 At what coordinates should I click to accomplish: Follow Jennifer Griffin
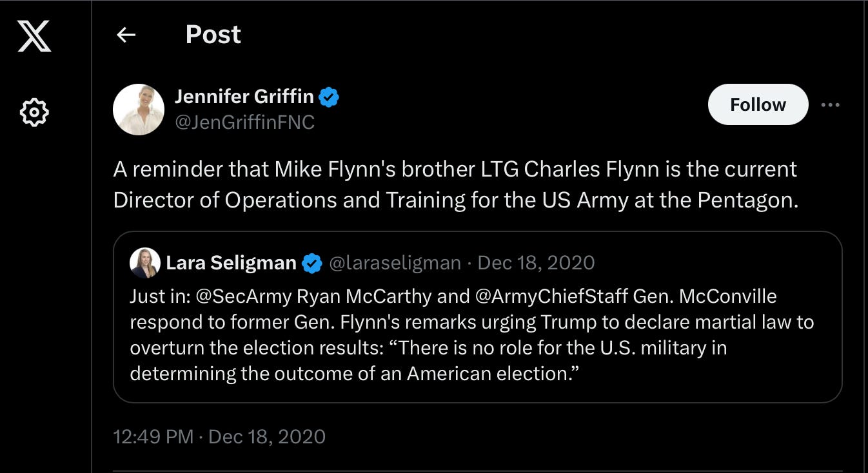click(x=758, y=104)
